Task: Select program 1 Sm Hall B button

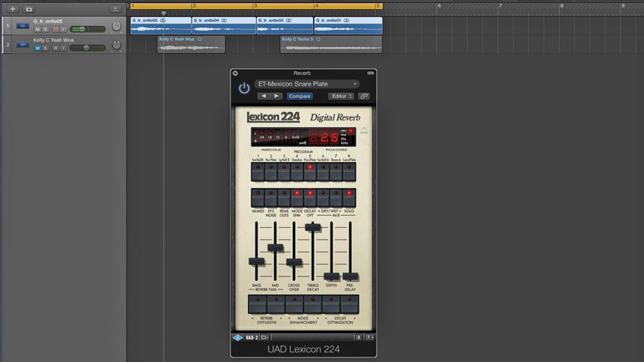Action: pyautogui.click(x=258, y=172)
